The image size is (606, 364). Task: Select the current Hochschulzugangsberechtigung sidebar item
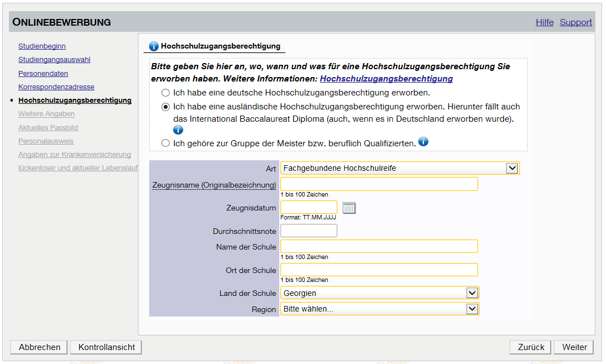(75, 100)
